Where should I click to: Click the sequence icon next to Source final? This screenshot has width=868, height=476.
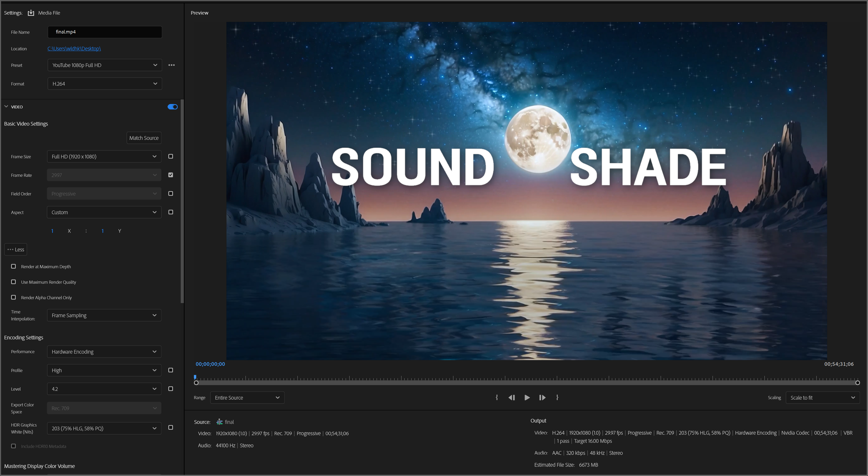[220, 422]
